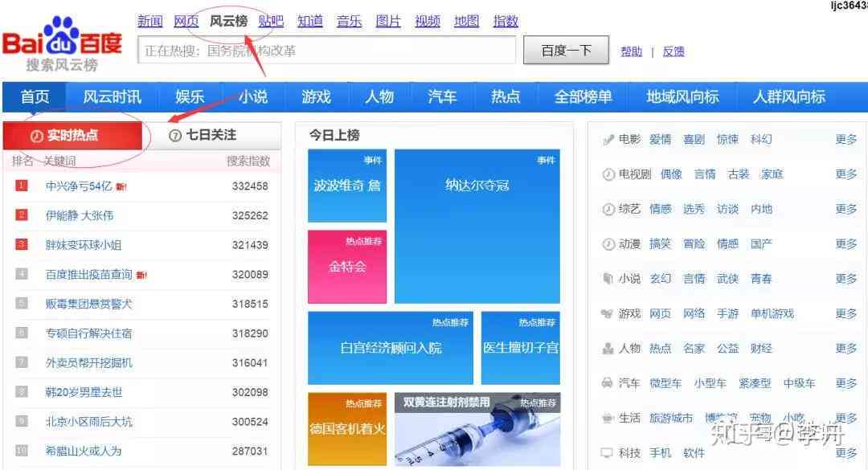Open the 波波维奇 詹 event tile
Image resolution: width=868 pixels, height=470 pixels.
coord(347,186)
